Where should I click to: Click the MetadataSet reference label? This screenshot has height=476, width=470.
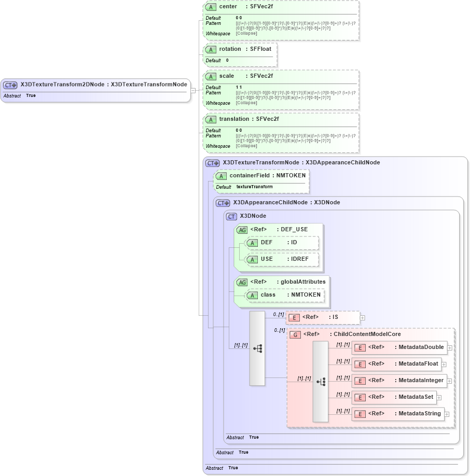pyautogui.click(x=401, y=397)
